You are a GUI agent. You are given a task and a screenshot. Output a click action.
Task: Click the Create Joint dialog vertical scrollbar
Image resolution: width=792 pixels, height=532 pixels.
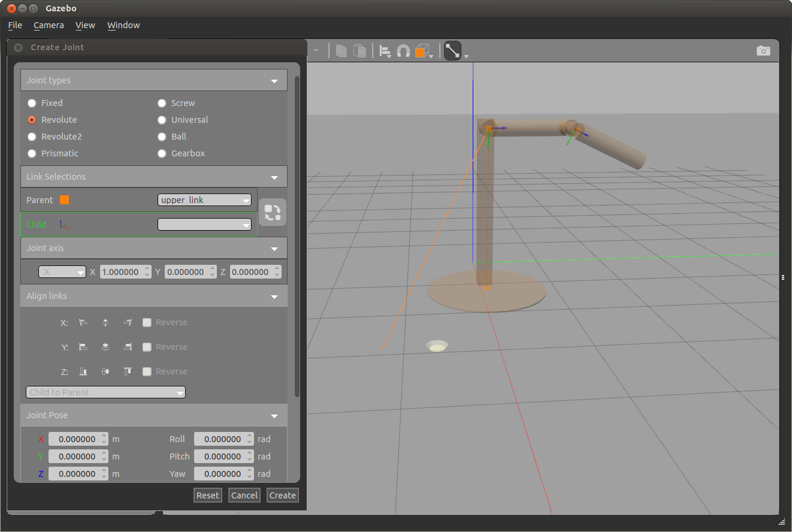click(297, 236)
